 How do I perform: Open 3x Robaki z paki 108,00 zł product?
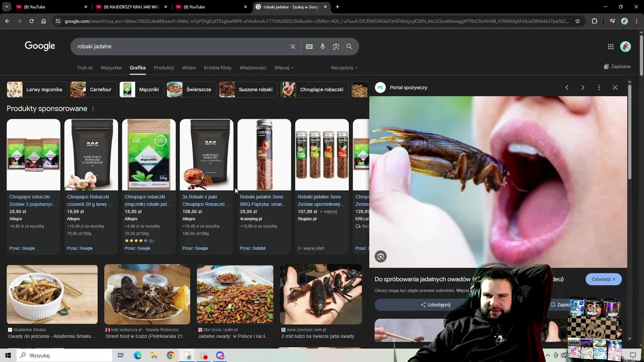[206, 186]
